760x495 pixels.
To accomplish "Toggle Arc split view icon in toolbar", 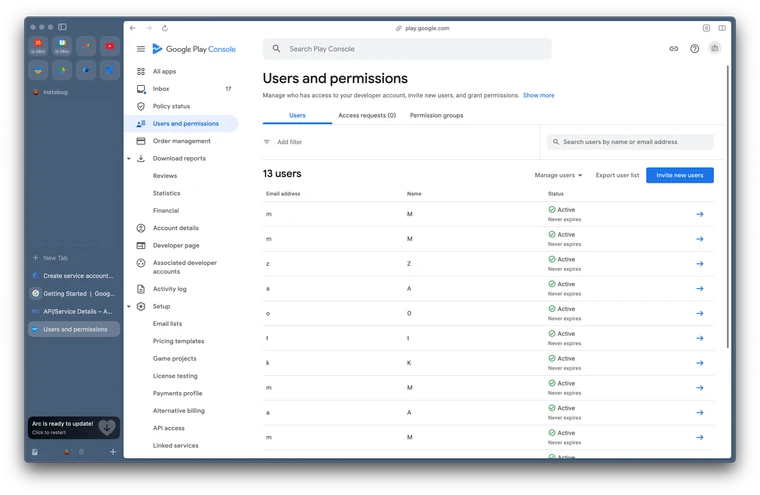I will click(722, 28).
